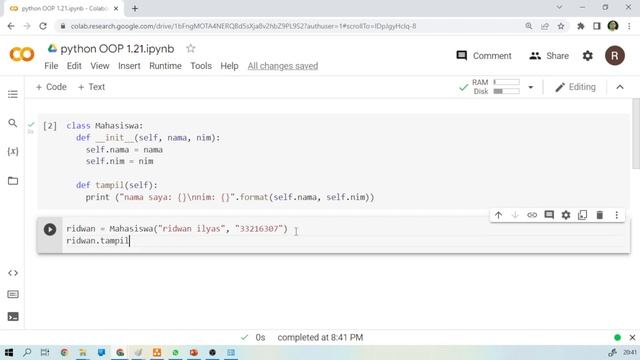Open browser extensions puzzle icon

pos(580,26)
